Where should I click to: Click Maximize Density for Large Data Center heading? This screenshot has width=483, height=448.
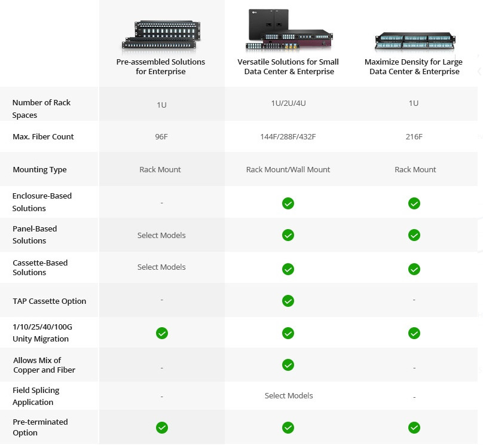tap(414, 66)
